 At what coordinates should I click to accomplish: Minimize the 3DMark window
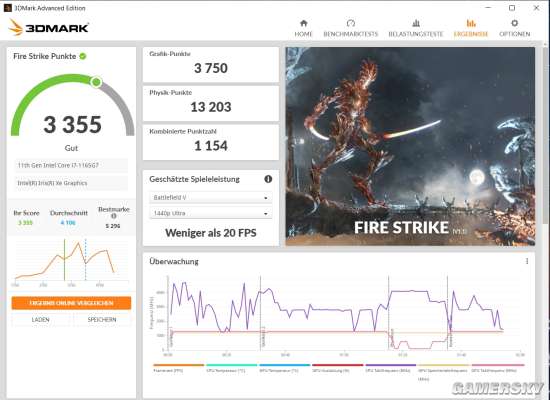coord(488,8)
